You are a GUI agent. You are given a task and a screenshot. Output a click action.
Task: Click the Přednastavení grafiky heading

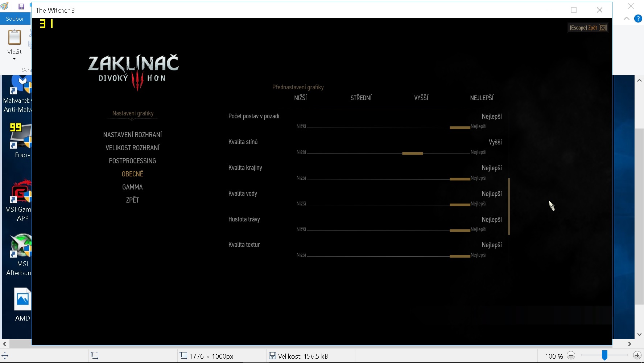pyautogui.click(x=298, y=87)
